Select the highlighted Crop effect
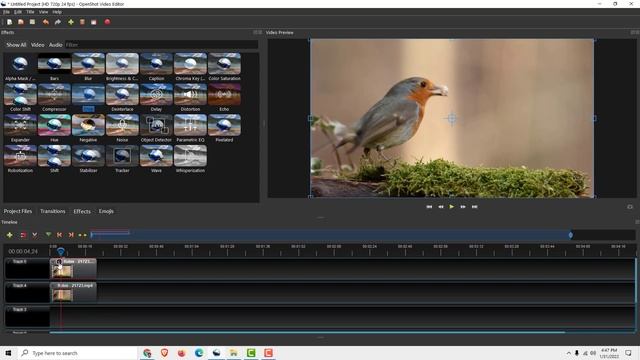 88,98
